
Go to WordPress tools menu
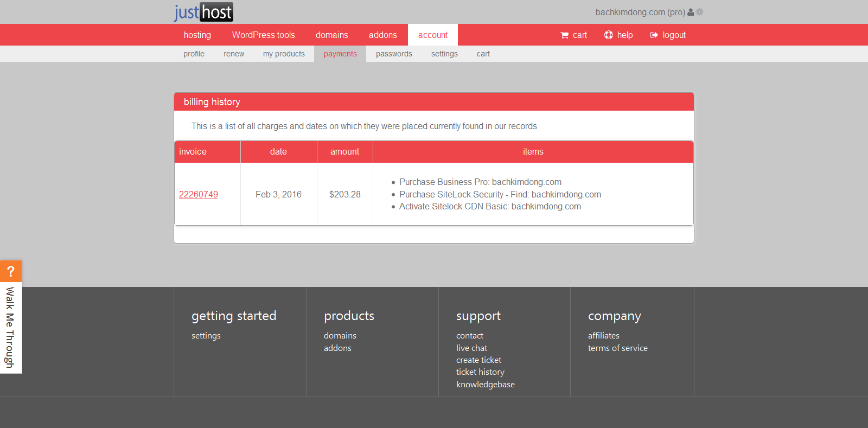tap(263, 35)
